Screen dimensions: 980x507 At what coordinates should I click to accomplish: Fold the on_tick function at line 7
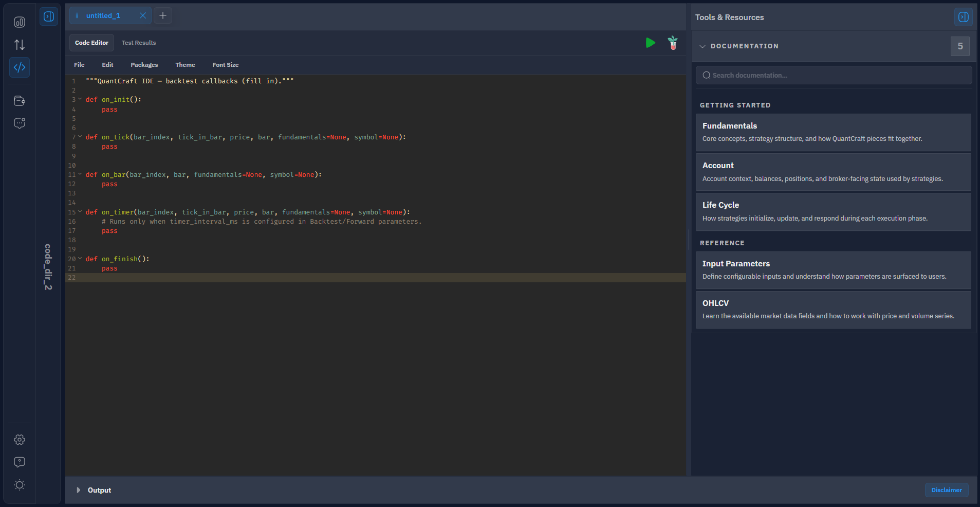(80, 137)
